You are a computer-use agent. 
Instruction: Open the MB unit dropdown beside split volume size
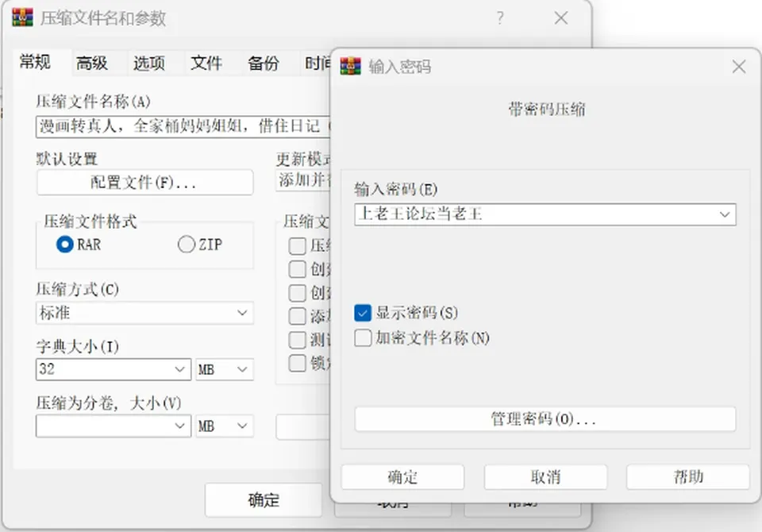pyautogui.click(x=225, y=426)
